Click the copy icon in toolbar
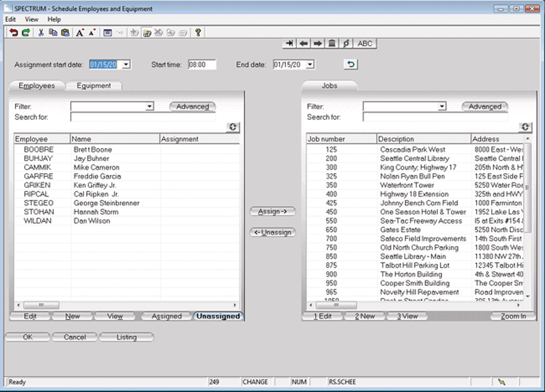545x392 pixels. 53,32
